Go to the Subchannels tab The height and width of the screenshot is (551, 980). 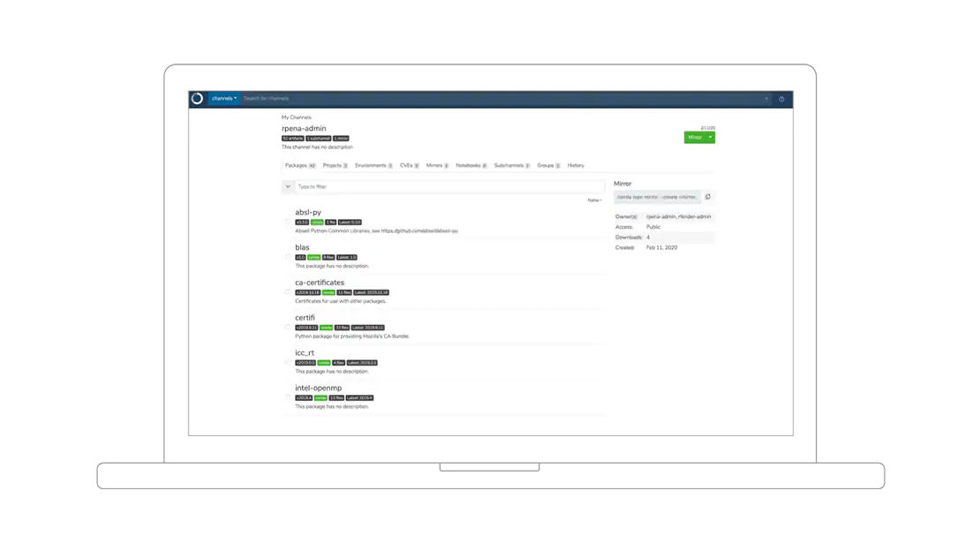[x=511, y=165]
